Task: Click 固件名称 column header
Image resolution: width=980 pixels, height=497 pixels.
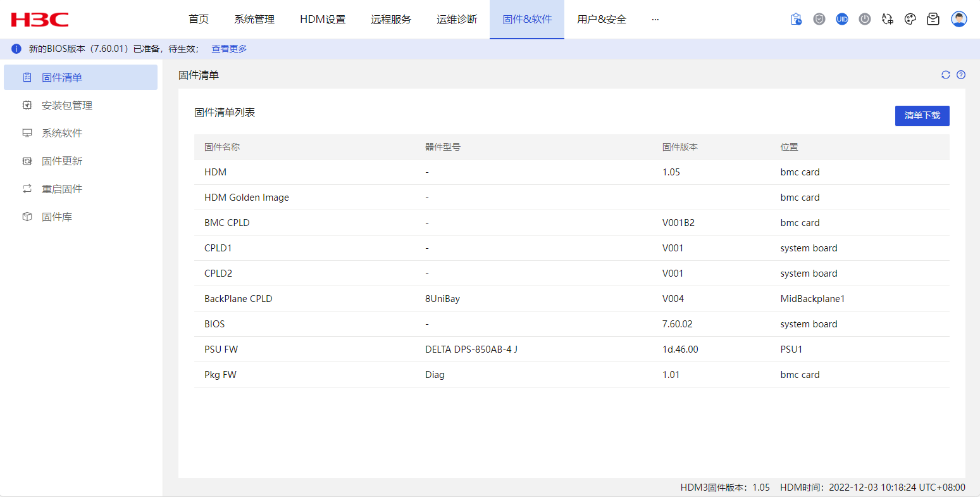Action: point(222,147)
